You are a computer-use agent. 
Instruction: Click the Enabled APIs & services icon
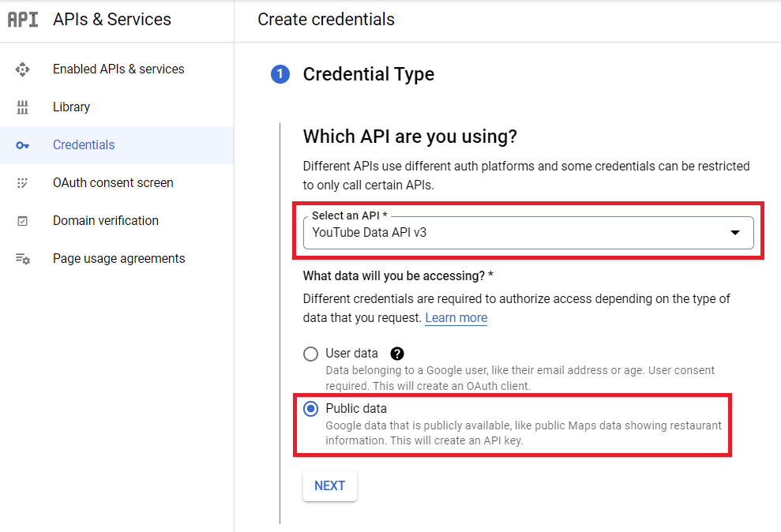22,69
